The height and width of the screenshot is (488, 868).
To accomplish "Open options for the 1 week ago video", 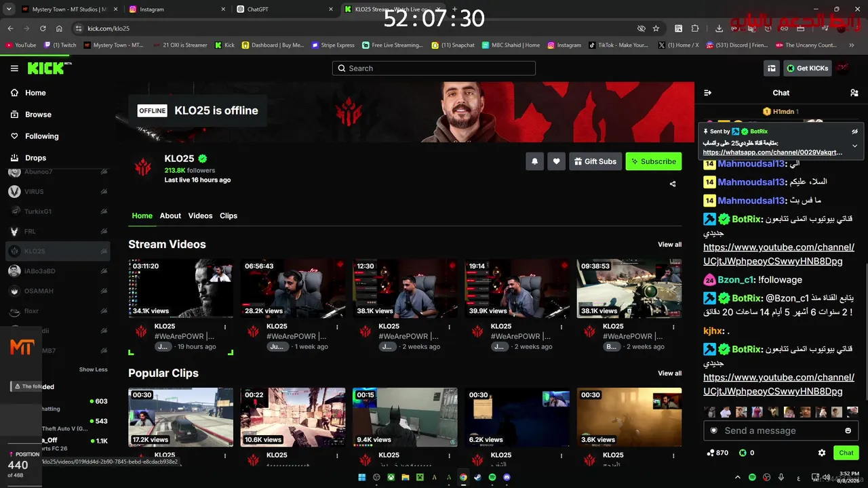I will pos(337,327).
